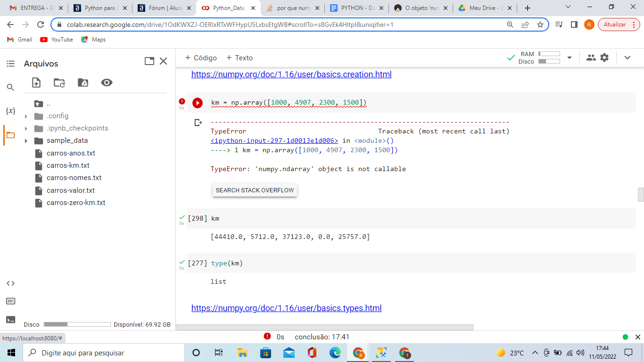Select carros-km.txt file
The image size is (644, 362).
(68, 165)
